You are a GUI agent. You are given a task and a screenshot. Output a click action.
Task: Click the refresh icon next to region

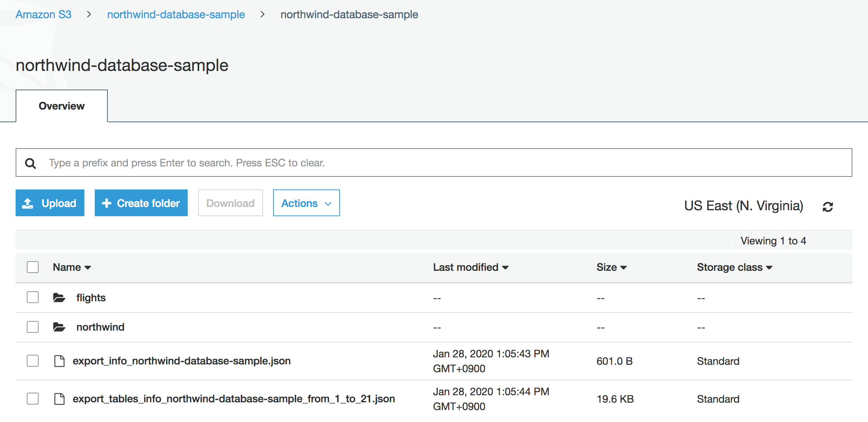[827, 207]
